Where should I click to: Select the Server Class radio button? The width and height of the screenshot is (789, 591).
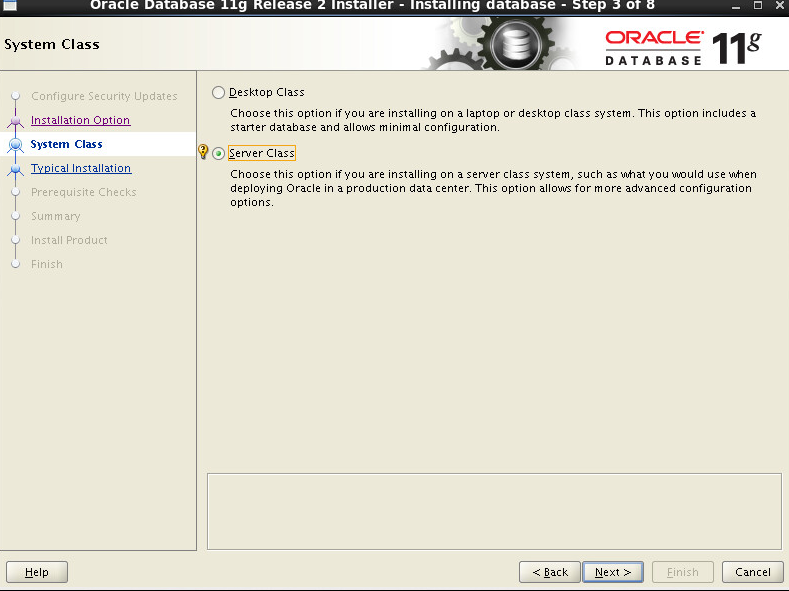(218, 153)
